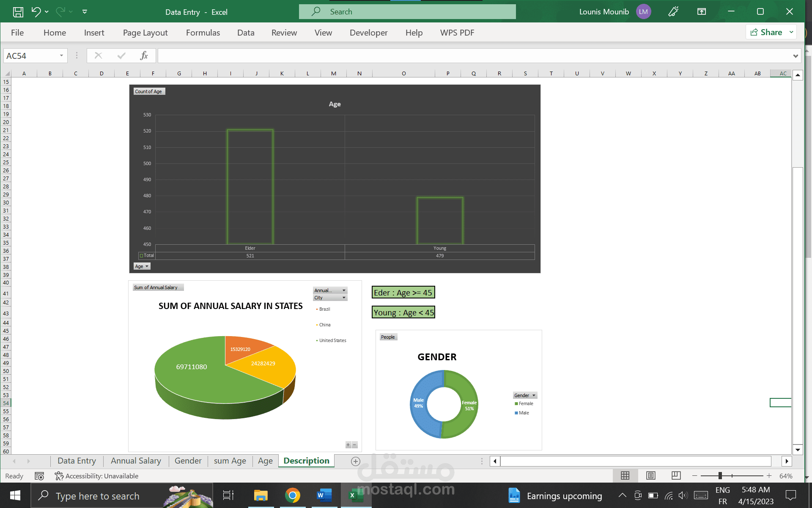Open Chrome from the taskbar

tap(293, 496)
